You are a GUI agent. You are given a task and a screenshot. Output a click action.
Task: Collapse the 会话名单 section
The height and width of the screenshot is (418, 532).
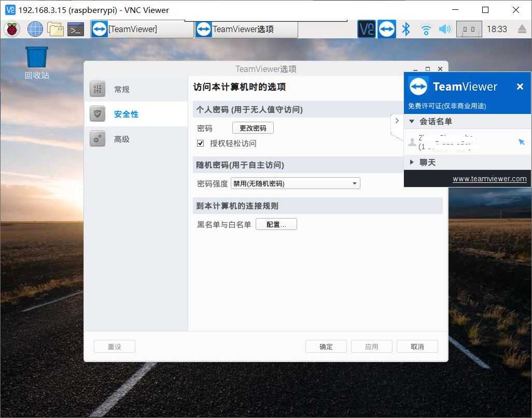coord(412,121)
